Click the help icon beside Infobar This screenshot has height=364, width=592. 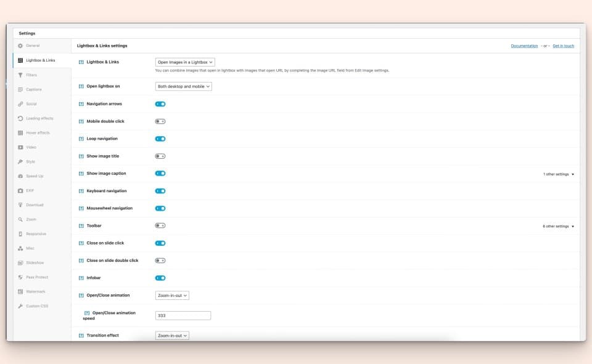[81, 278]
